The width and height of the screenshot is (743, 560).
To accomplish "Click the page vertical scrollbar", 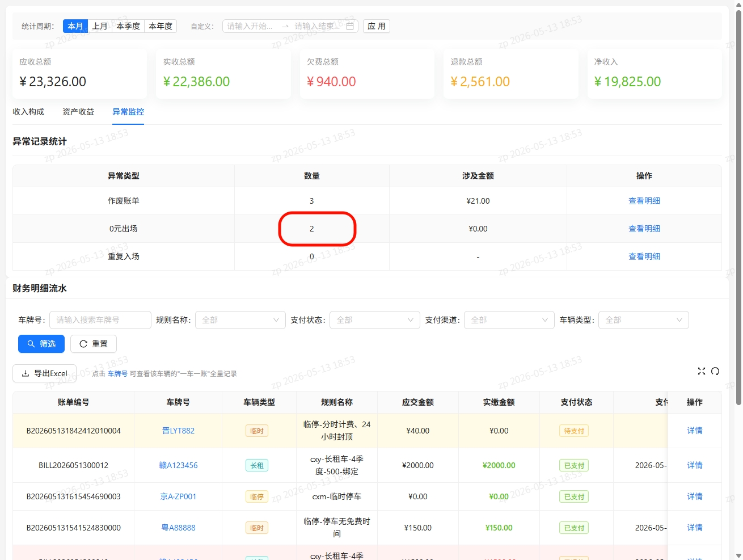I will click(738, 207).
